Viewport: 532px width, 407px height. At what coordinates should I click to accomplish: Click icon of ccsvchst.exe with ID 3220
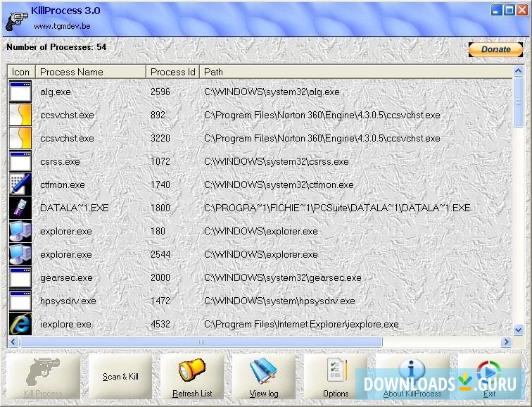[20, 138]
